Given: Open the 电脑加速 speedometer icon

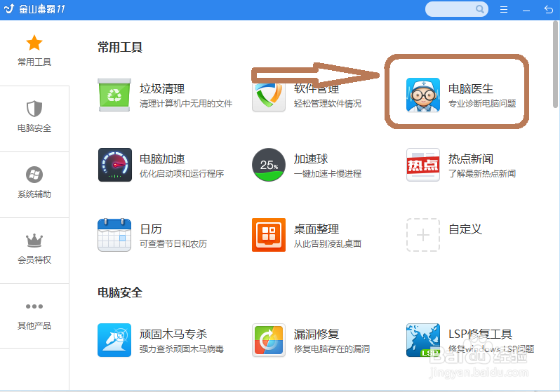Looking at the screenshot, I should pyautogui.click(x=114, y=165).
